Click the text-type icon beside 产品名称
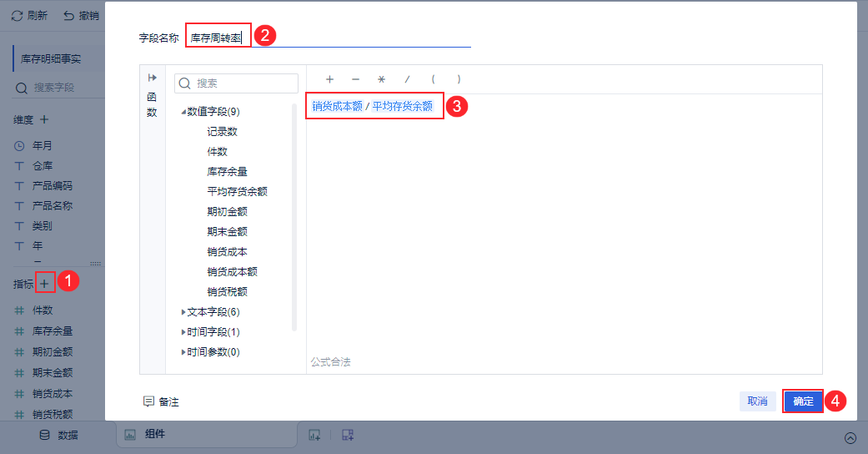The image size is (868, 454). [x=19, y=205]
